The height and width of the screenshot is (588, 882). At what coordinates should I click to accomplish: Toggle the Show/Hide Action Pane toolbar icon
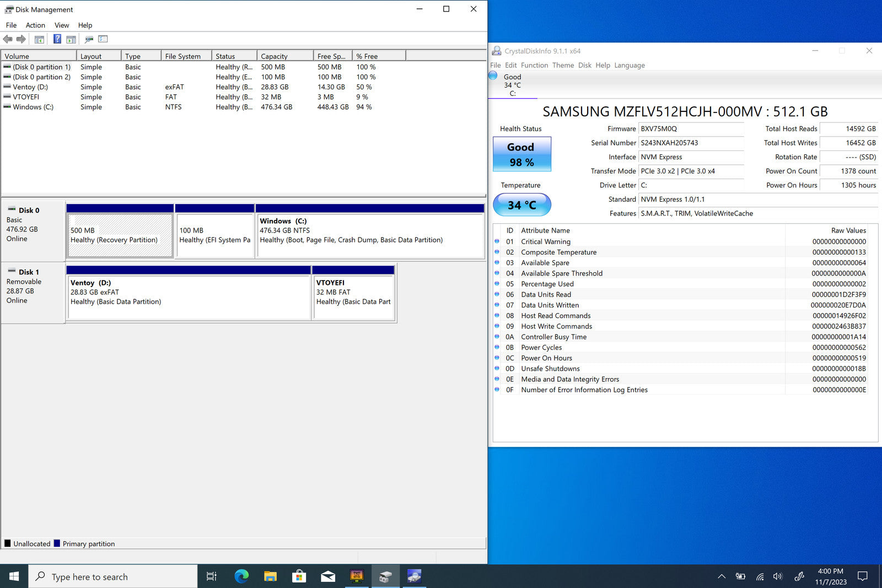[71, 39]
